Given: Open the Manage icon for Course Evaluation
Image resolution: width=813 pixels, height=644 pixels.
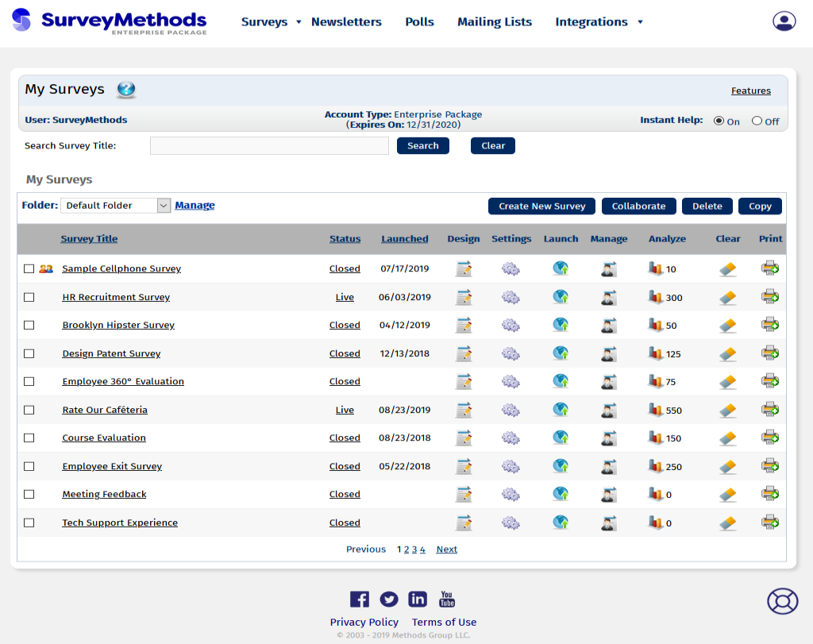Looking at the screenshot, I should click(608, 438).
